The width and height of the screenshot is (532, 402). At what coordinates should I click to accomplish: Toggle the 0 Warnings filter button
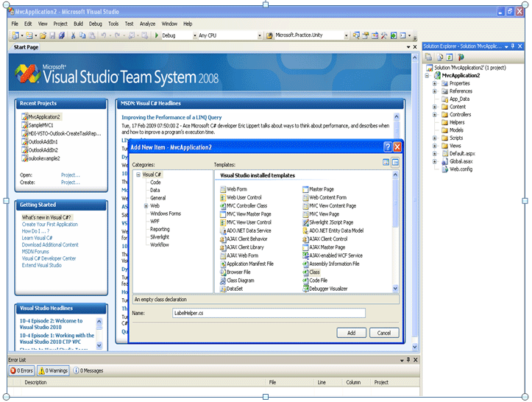coord(54,370)
